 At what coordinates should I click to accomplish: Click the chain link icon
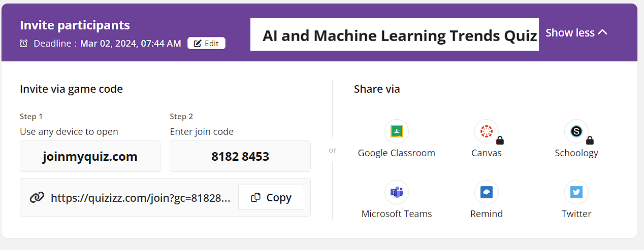coord(37,197)
